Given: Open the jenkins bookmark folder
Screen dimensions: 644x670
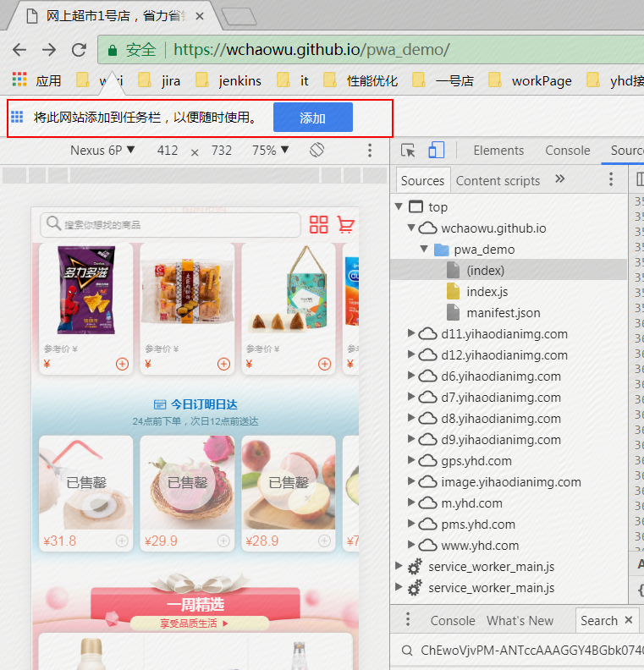Looking at the screenshot, I should point(228,80).
